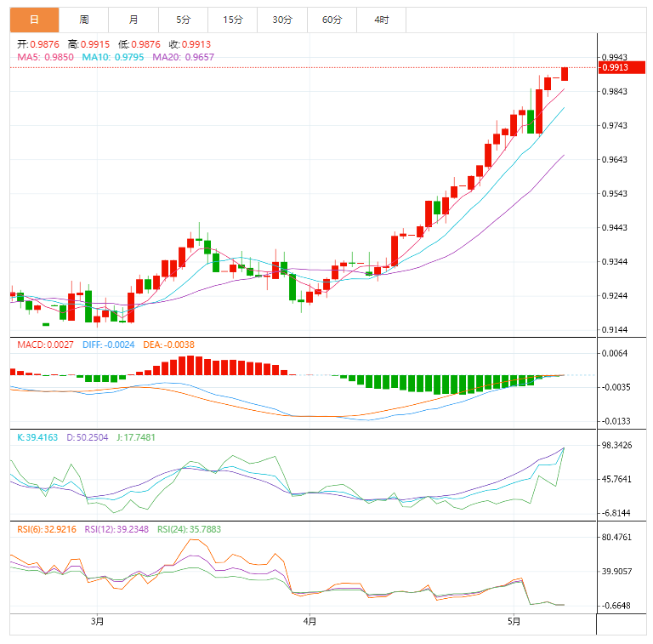This screenshot has width=653, height=644.
Task: Click the 0.9543 price axis label
Action: [x=615, y=194]
